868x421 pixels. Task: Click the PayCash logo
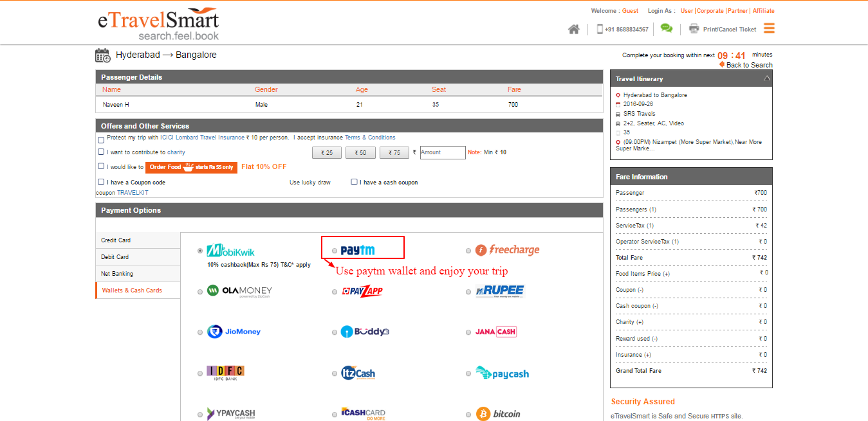tap(502, 373)
